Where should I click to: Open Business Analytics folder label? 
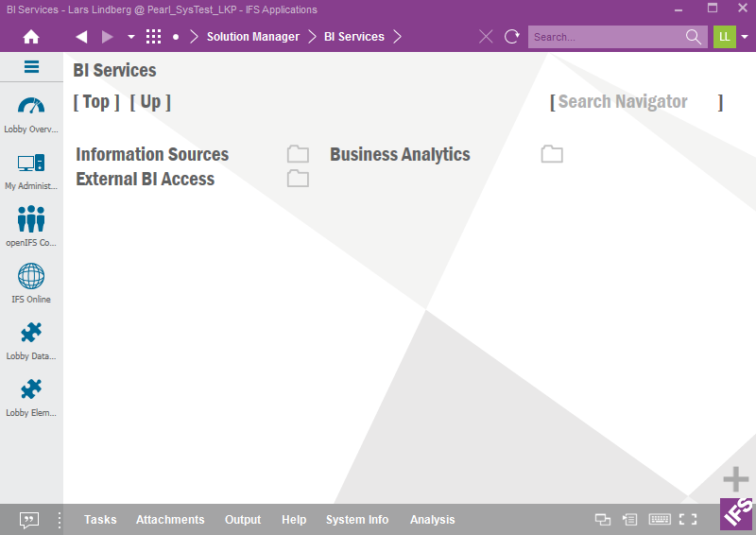[x=400, y=154]
